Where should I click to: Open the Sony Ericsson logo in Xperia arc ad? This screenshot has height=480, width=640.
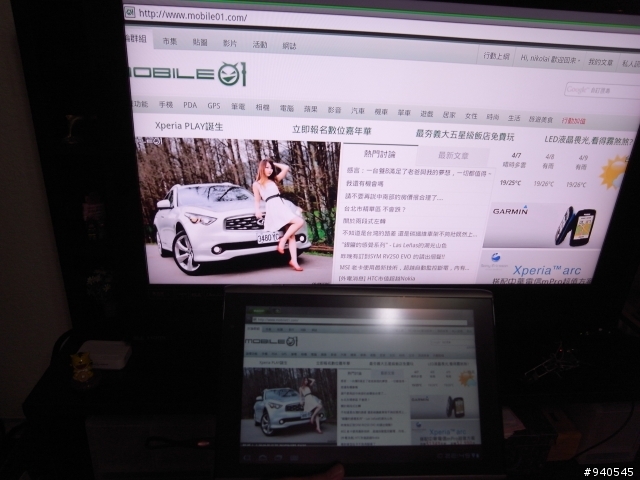coord(495,260)
